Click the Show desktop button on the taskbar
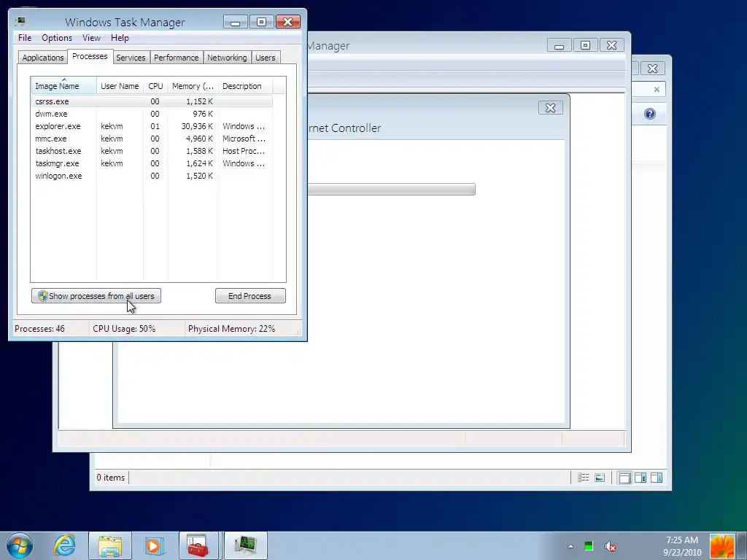The image size is (747, 560). (742, 545)
